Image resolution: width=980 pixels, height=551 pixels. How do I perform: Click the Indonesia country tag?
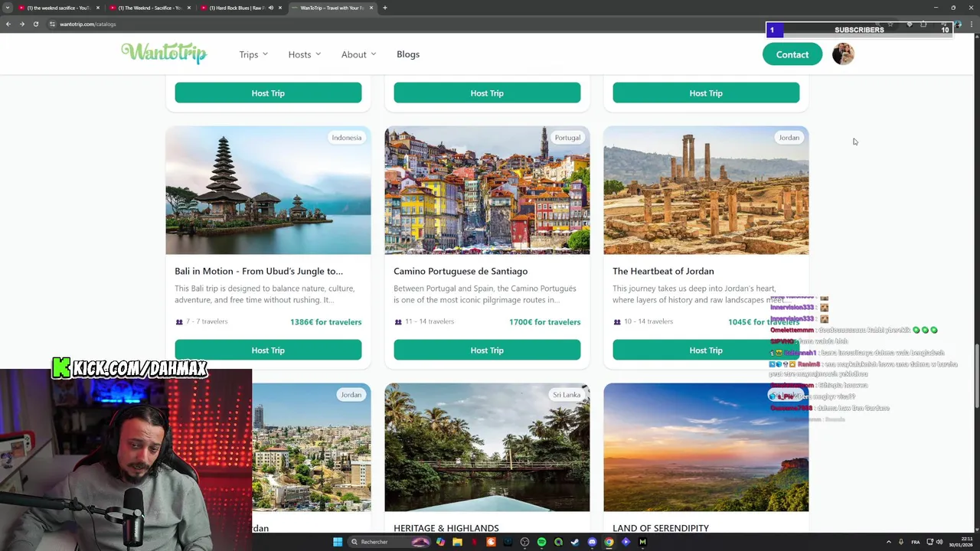346,138
